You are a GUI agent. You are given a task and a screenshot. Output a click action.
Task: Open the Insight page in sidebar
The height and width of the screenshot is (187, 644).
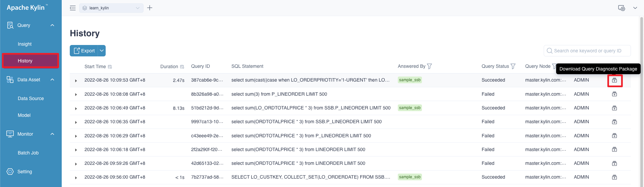point(24,44)
